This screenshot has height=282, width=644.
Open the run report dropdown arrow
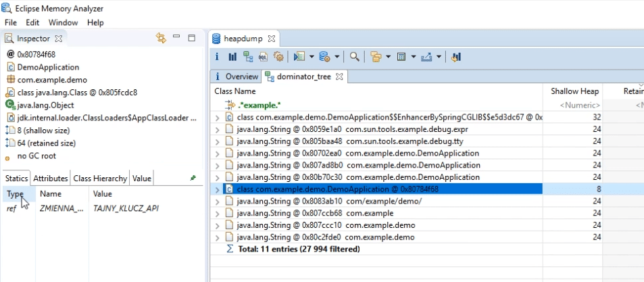click(312, 57)
